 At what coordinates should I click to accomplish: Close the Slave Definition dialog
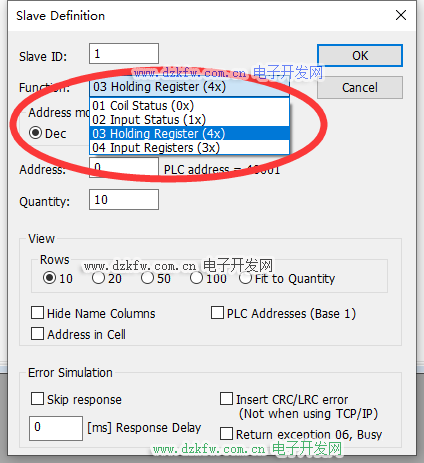point(401,15)
